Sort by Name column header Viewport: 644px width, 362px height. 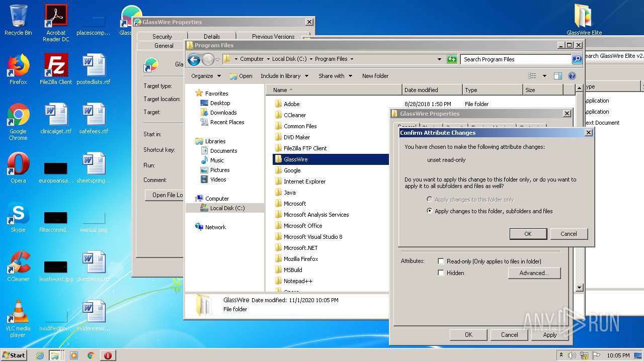pyautogui.click(x=334, y=90)
